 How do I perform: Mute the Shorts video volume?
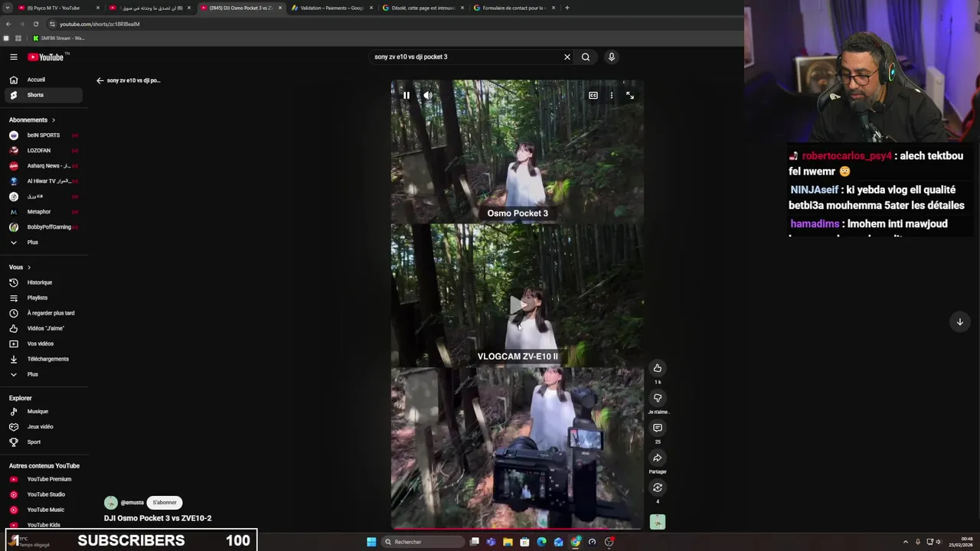point(428,96)
